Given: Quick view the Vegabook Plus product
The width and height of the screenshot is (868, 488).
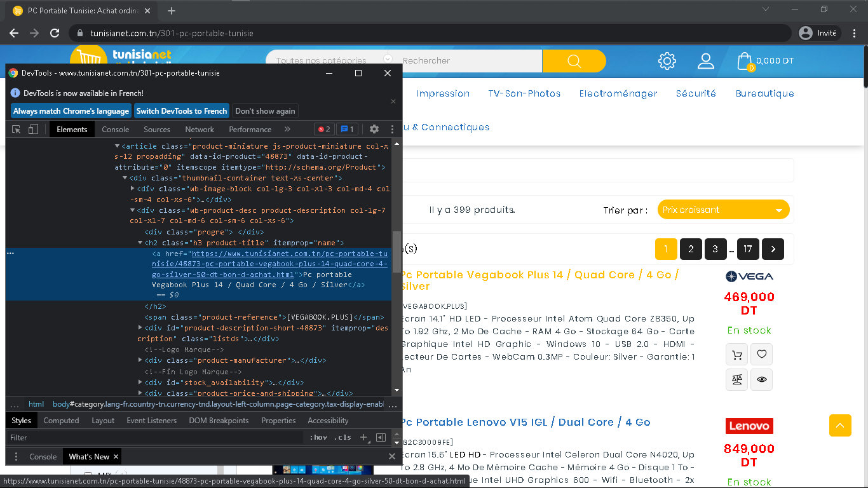Looking at the screenshot, I should pos(761,379).
